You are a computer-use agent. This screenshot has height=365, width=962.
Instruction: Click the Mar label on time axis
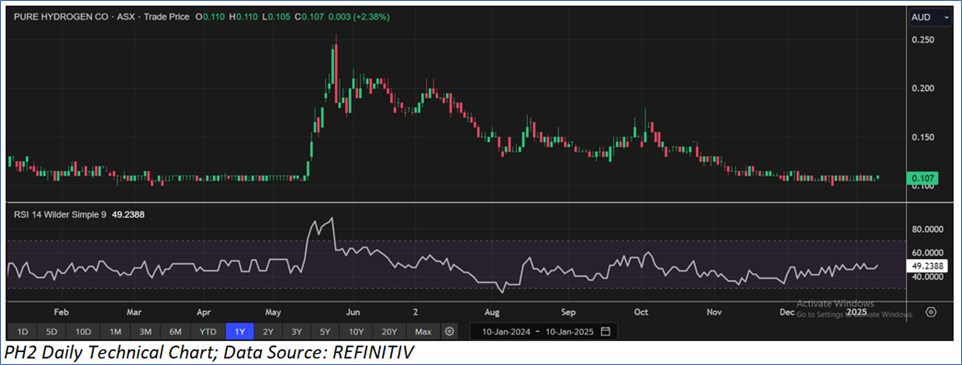pos(134,312)
